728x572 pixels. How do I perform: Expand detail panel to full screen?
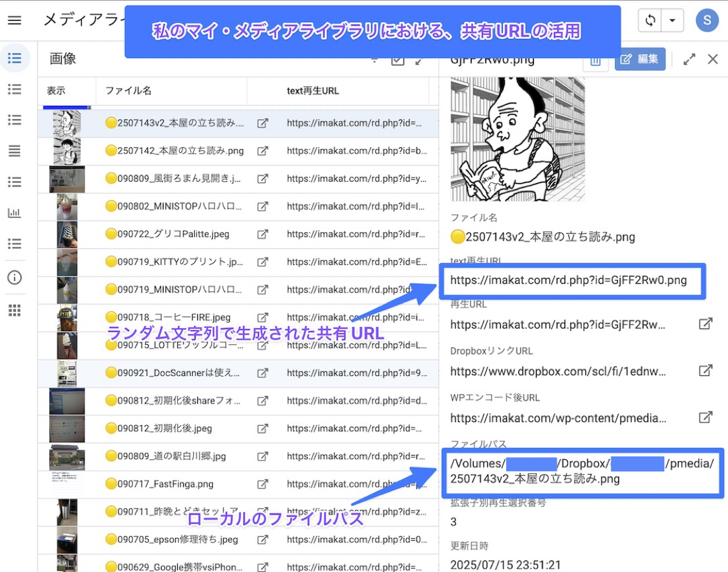(x=689, y=59)
